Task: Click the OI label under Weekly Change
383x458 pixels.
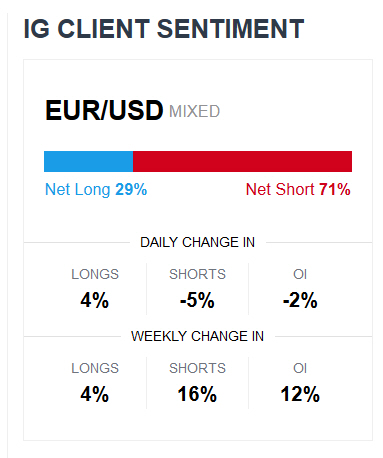Action: 300,368
